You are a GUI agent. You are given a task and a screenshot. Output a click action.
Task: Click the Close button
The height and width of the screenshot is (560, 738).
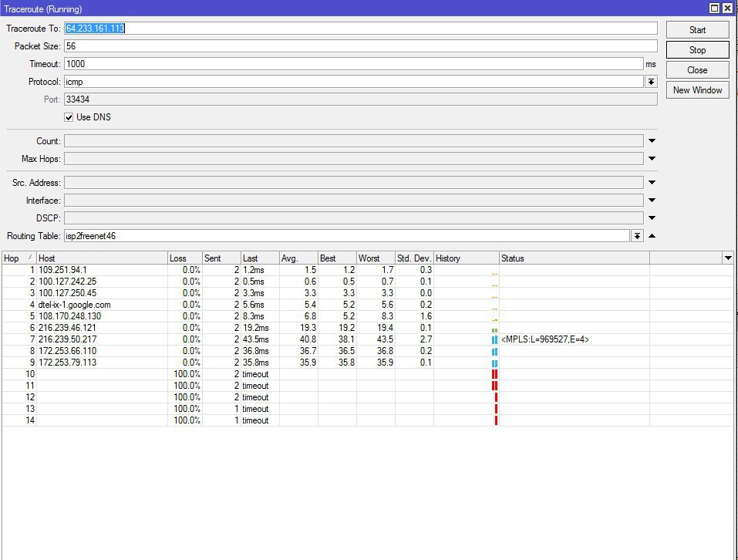pos(697,70)
